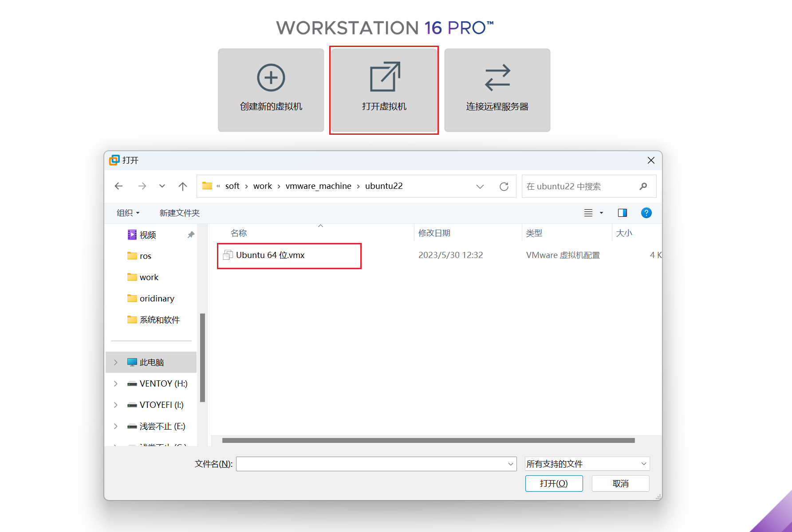Click the Open Virtual Machine tile
This screenshot has height=532, width=792.
384,90
